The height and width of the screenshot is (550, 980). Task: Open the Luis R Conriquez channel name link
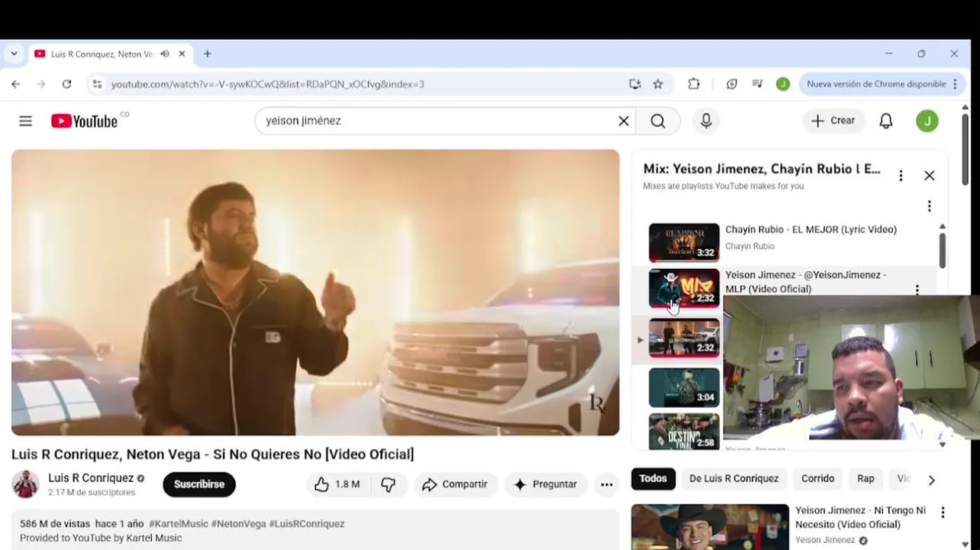click(x=91, y=478)
